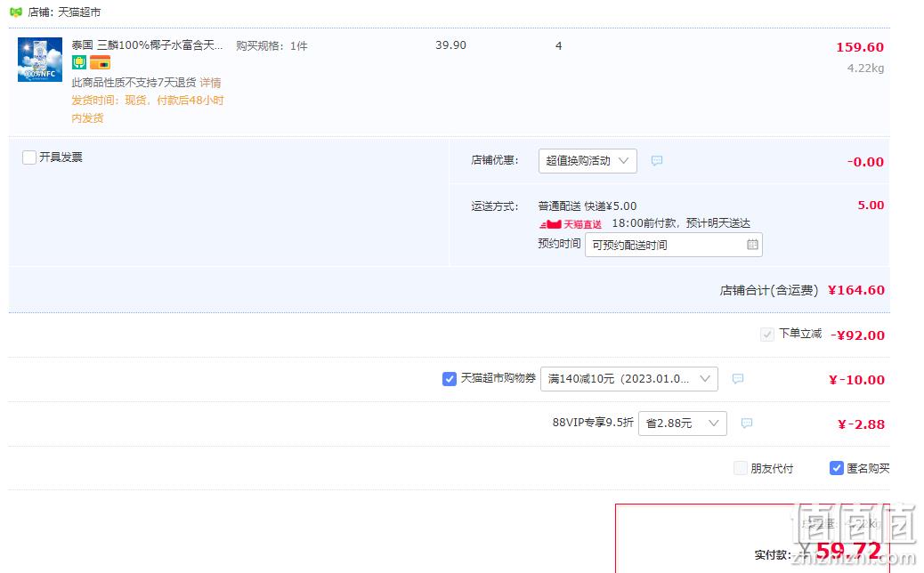Click the green service badge under product title
Image resolution: width=924 pixels, height=573 pixels.
click(x=79, y=62)
